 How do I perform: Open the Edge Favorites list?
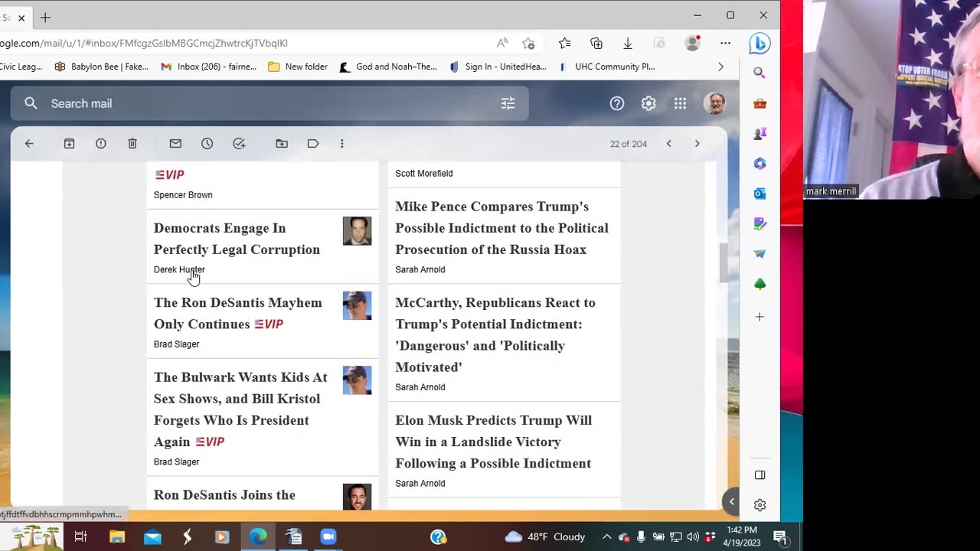coord(564,43)
